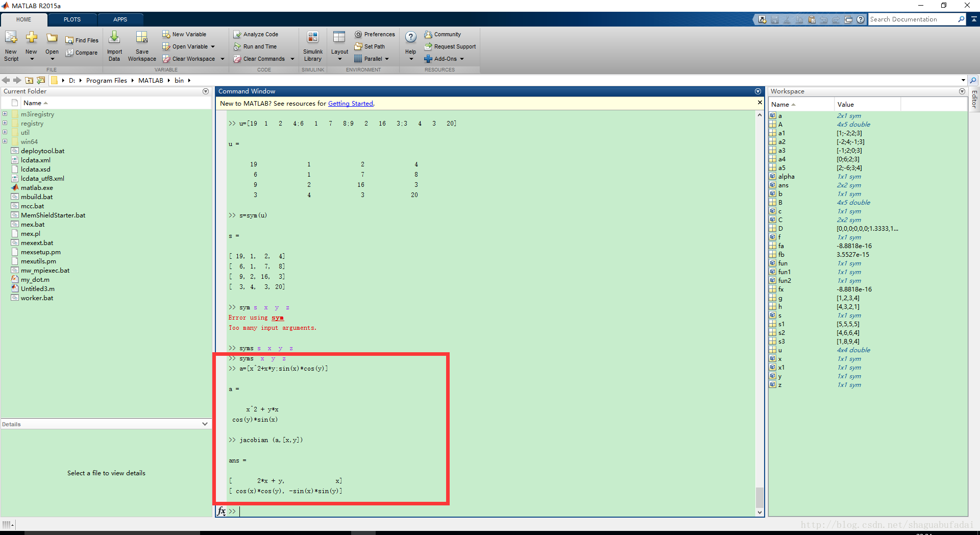This screenshot has height=535, width=980.
Task: Create a New Script
Action: click(x=11, y=46)
